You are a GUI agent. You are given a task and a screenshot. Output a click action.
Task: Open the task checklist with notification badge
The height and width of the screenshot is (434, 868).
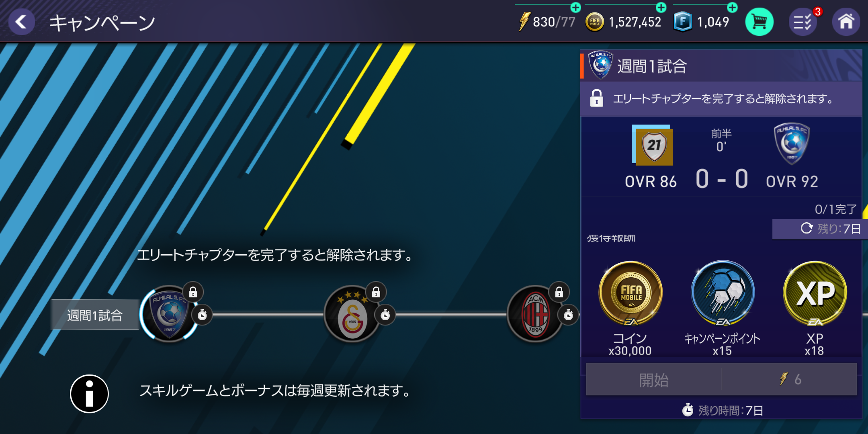click(803, 22)
